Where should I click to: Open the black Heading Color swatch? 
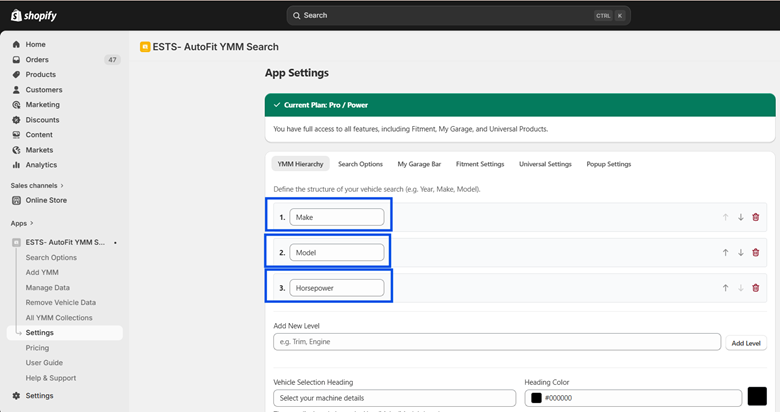tap(757, 397)
